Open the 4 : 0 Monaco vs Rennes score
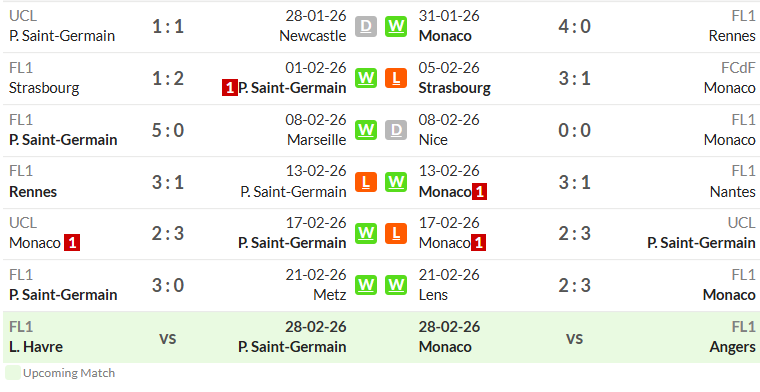The image size is (760, 392). 574,26
